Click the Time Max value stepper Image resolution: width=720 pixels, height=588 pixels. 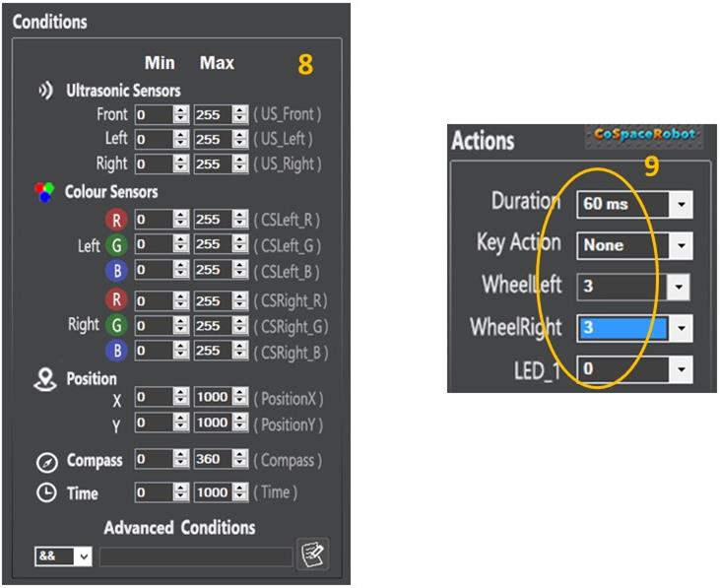(240, 492)
